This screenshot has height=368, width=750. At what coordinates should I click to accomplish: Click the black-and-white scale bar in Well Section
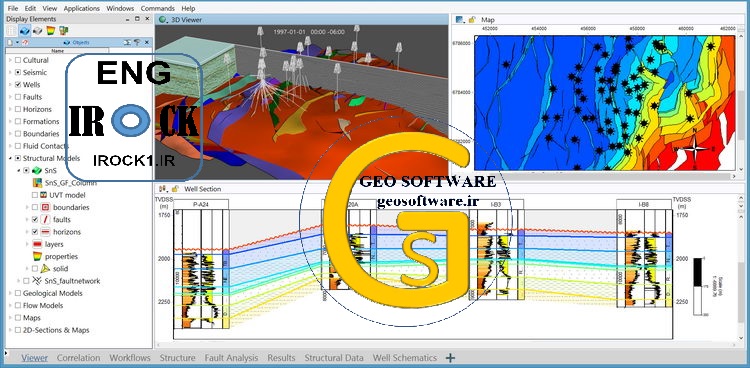point(697,287)
